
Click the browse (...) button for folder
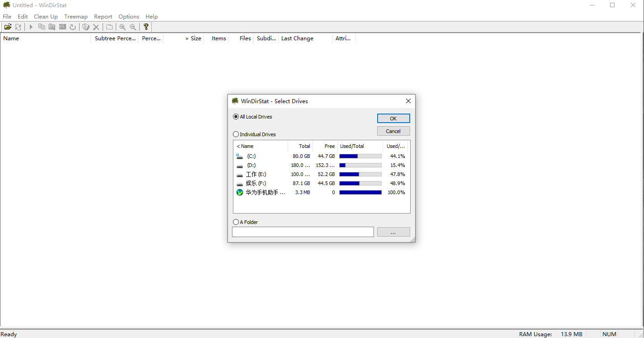click(x=393, y=232)
